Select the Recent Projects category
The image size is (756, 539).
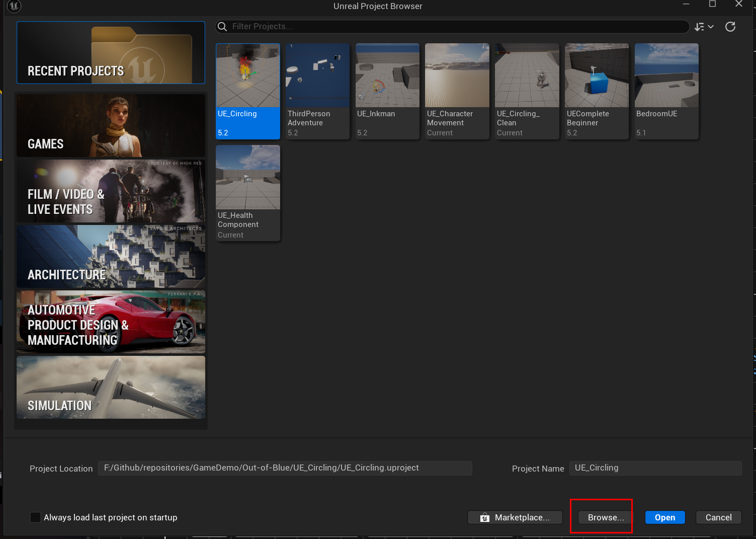111,52
